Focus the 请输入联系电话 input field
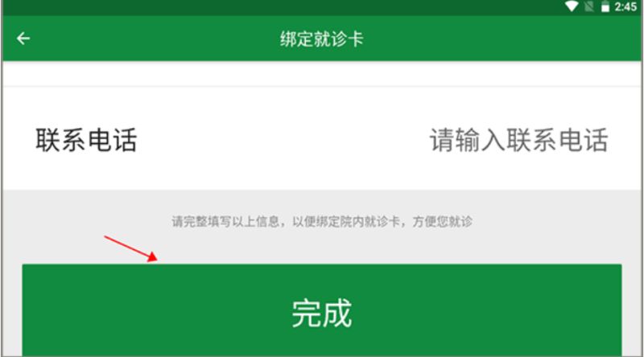Viewport: 644px width, 357px height. click(518, 140)
